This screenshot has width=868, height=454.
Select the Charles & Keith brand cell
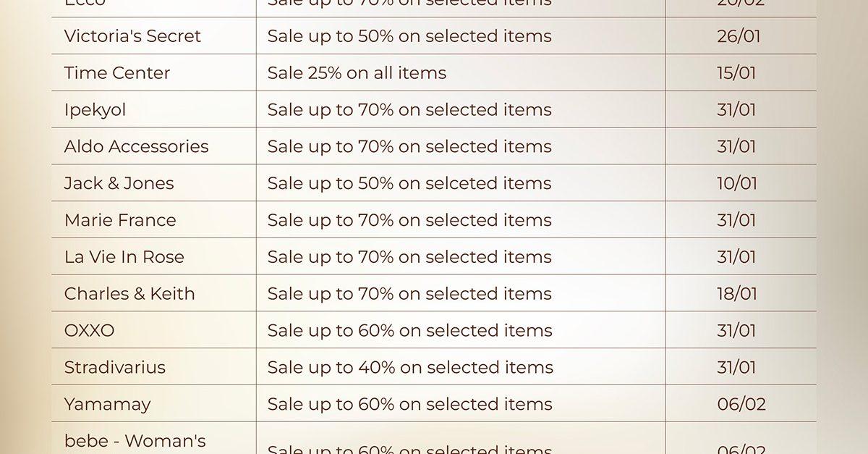coord(129,294)
